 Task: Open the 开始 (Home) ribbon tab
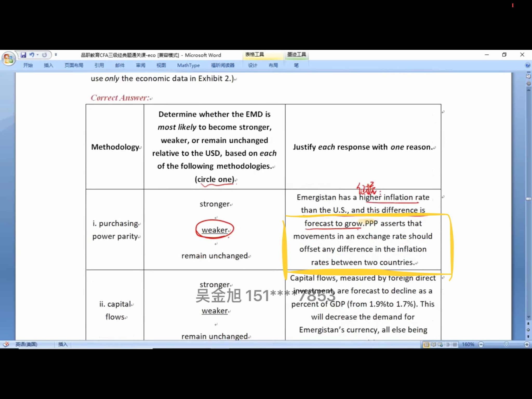coord(28,65)
